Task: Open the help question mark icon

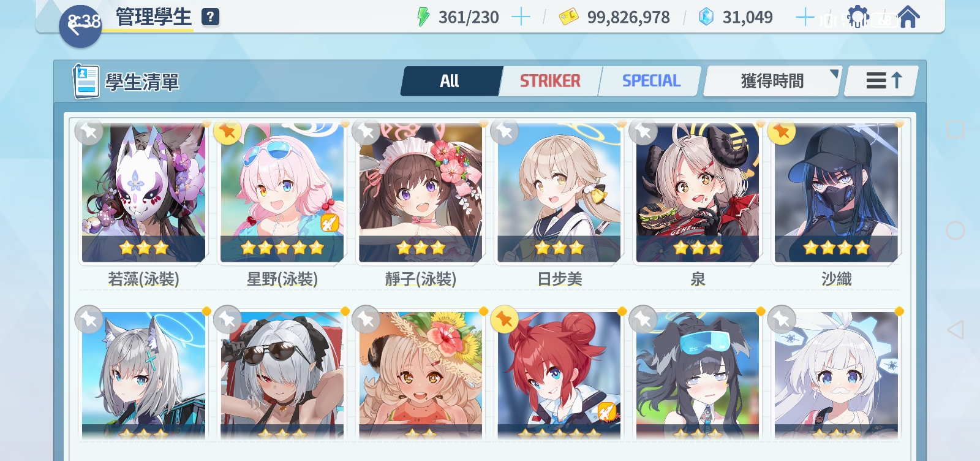Action: coord(210,17)
